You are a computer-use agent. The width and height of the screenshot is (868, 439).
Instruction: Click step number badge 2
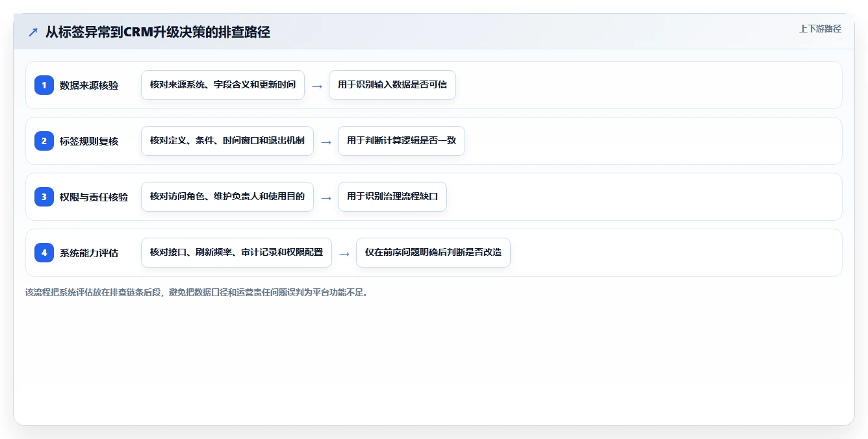pos(44,141)
